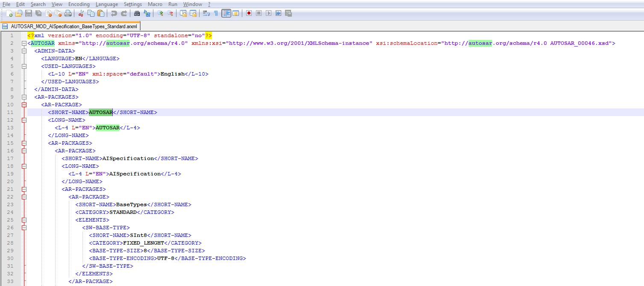This screenshot has width=644, height=286.
Task: Open the Window menu
Action: tap(193, 4)
